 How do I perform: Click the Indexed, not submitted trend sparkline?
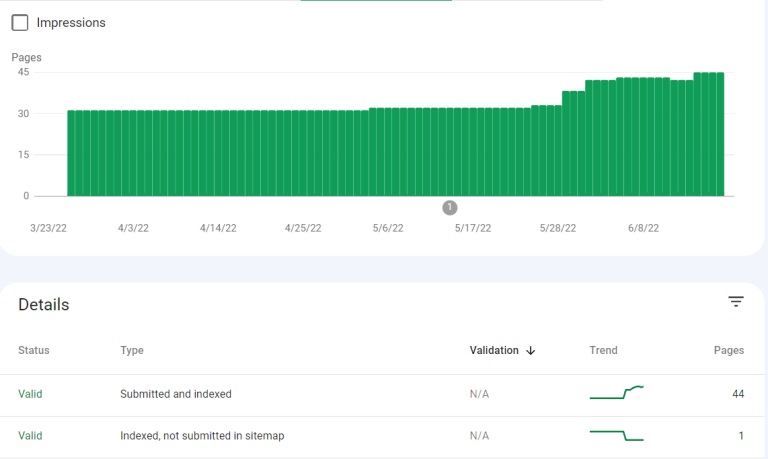[617, 435]
